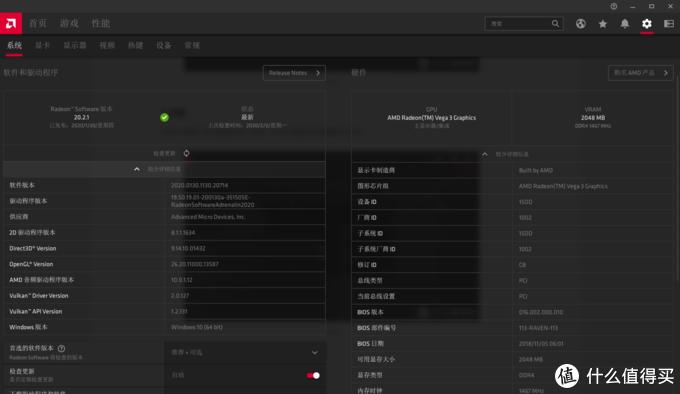Viewport: 680px width, 394px height.
Task: Click the 总线类型 row label
Action: 370,280
